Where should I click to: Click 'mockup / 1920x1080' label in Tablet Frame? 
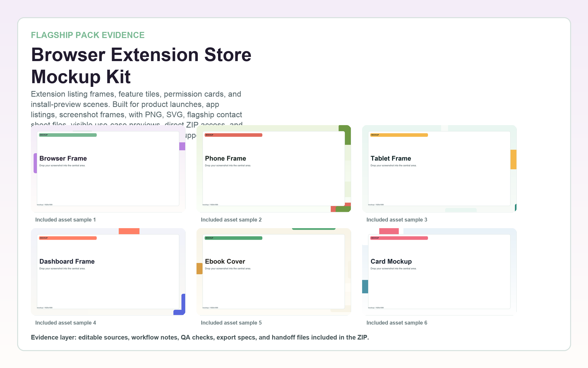(x=376, y=205)
